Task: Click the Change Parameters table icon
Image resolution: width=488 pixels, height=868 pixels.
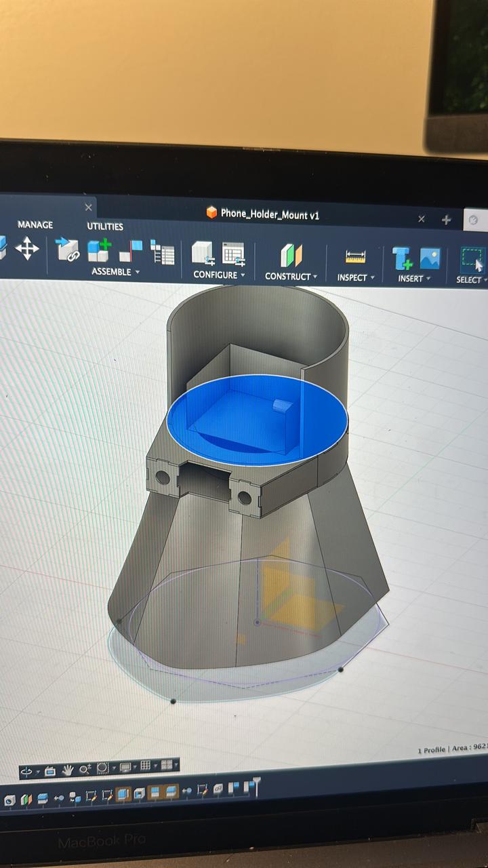Action: (233, 253)
